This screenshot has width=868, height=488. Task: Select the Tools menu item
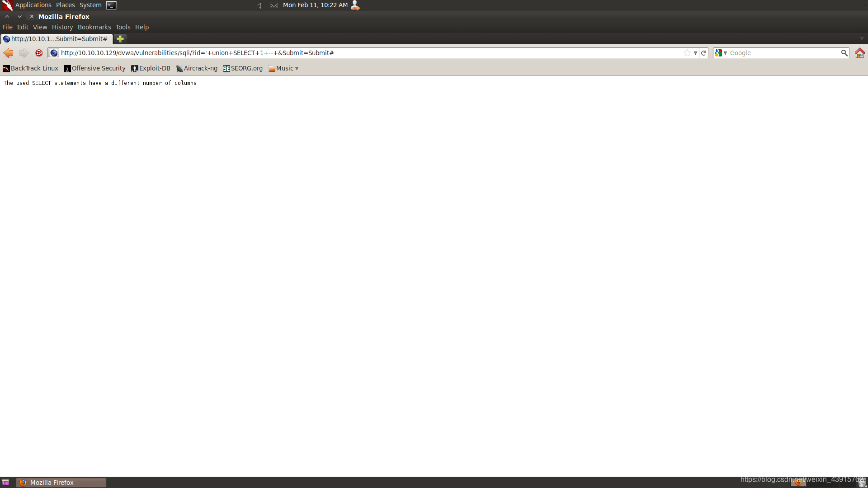tap(123, 27)
